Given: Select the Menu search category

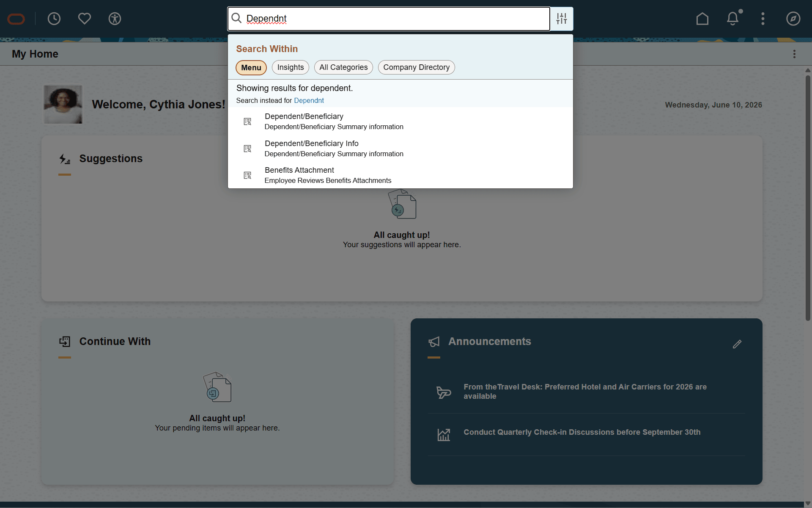Looking at the screenshot, I should pyautogui.click(x=251, y=68).
